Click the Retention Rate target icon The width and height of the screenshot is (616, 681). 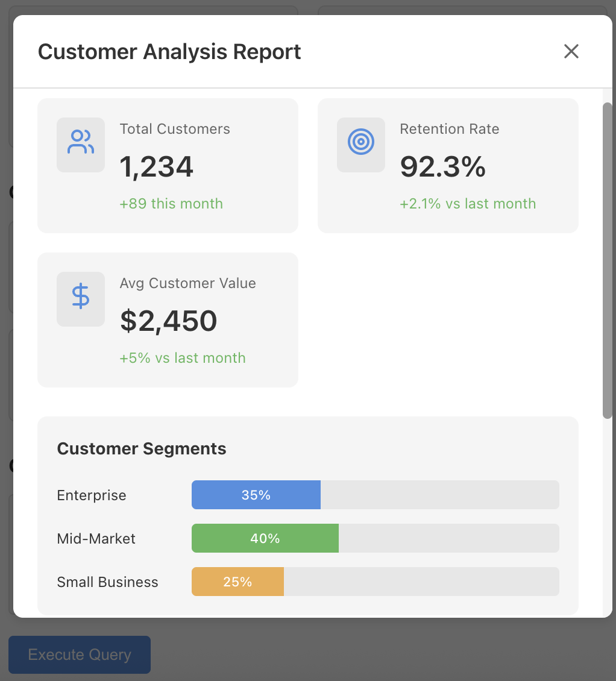[x=361, y=142]
